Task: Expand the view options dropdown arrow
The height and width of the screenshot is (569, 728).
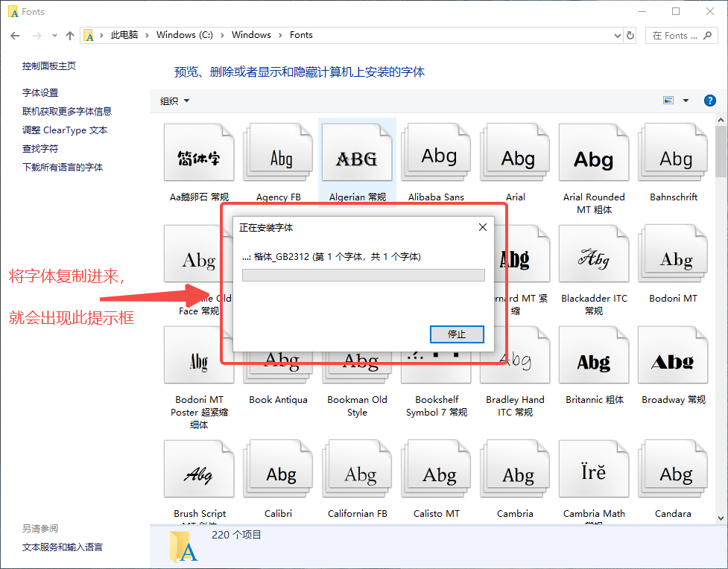Action: tap(686, 101)
